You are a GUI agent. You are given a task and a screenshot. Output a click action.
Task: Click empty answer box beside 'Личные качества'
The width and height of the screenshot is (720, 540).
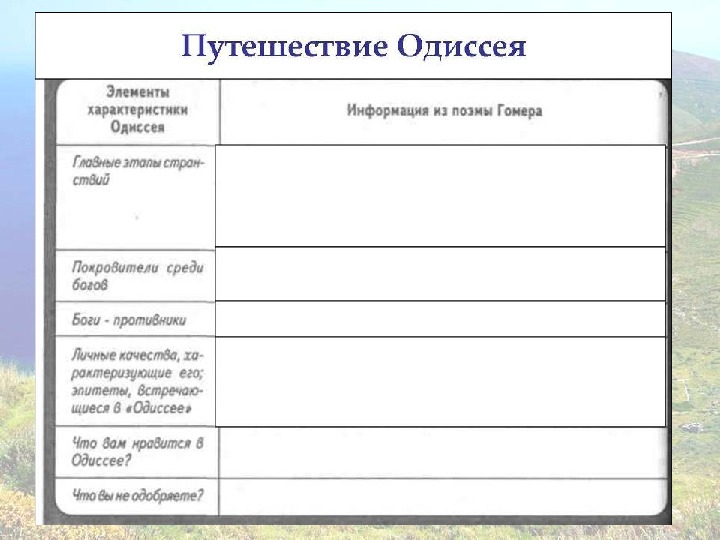coord(440,382)
